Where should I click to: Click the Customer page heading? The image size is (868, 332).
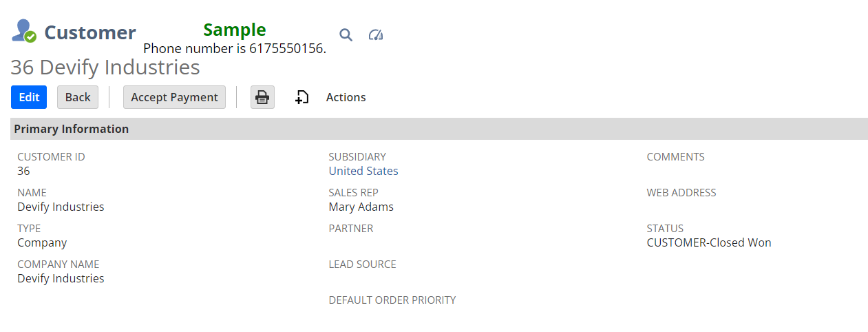point(90,32)
